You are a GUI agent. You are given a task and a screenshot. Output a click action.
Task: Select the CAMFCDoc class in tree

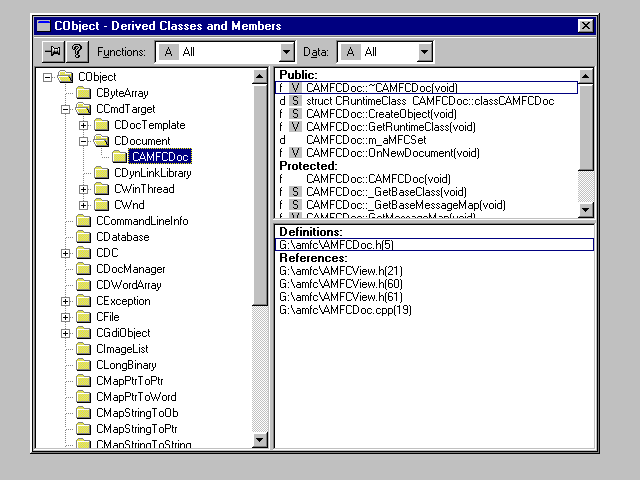160,157
